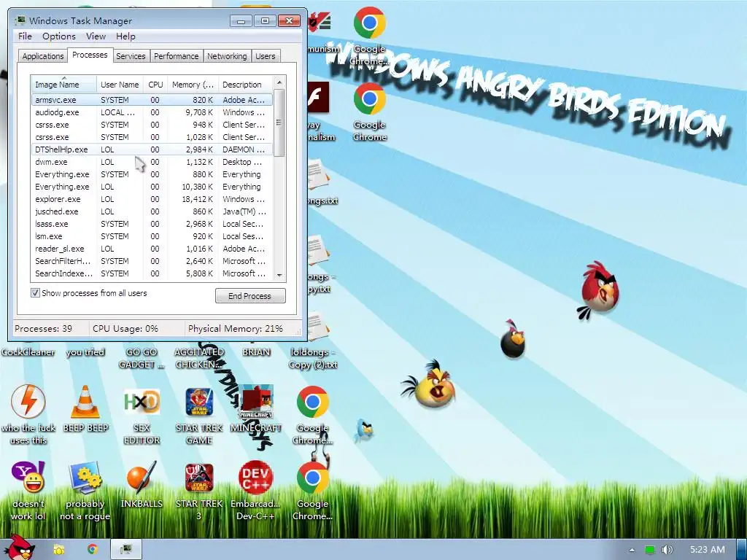
Task: Open the topmost Google Chrome desktop icon
Action: click(x=369, y=35)
